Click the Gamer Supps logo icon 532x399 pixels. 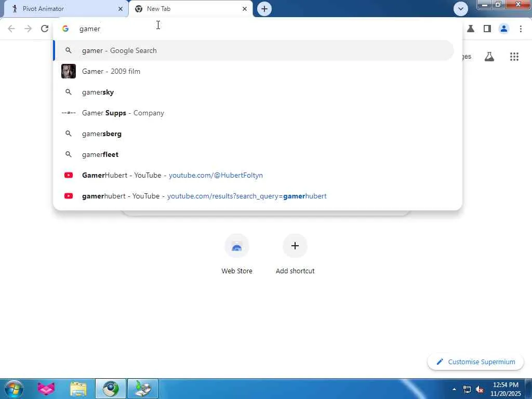point(69,113)
